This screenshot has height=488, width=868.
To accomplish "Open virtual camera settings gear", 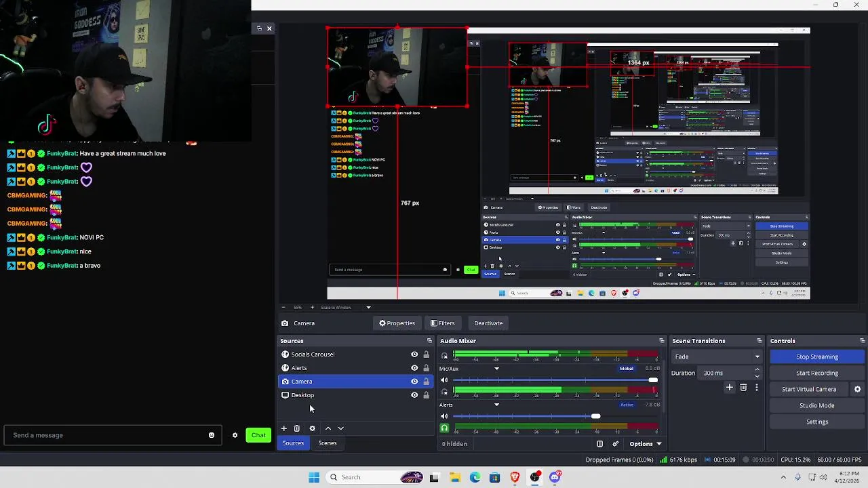I will click(x=857, y=389).
